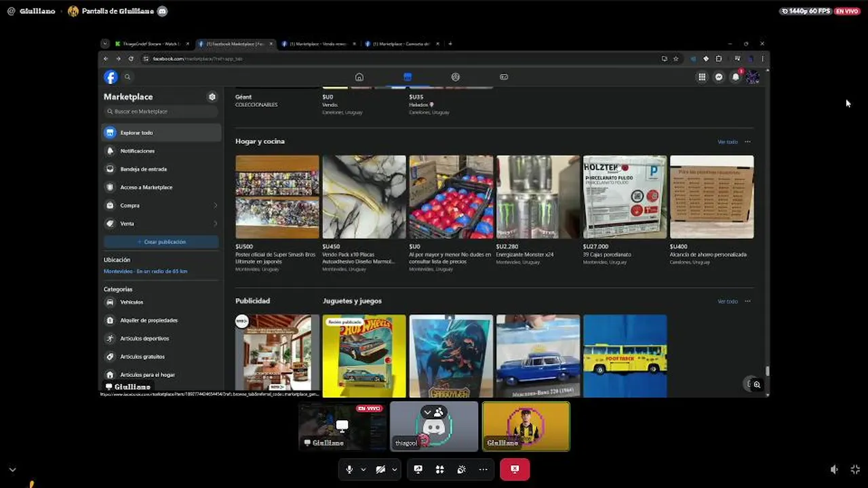The image size is (868, 488).
Task: Open Notificaciones in Marketplace sidebar
Action: click(x=161, y=151)
